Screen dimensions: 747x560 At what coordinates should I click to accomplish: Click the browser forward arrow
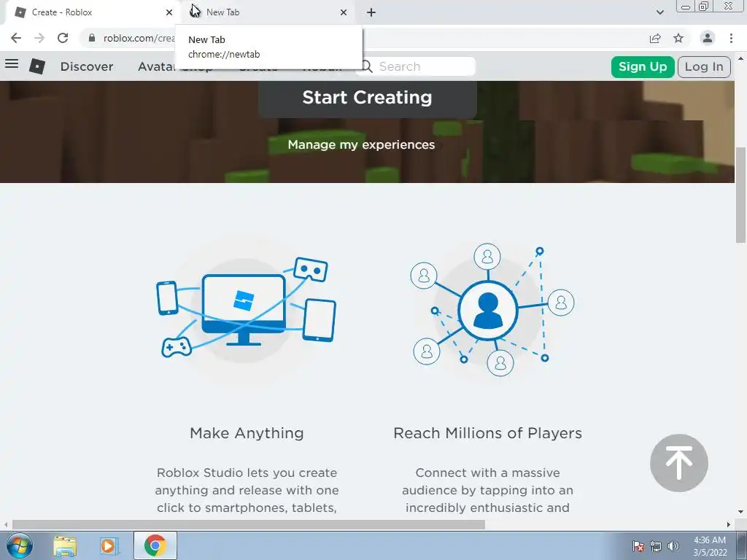pyautogui.click(x=39, y=38)
